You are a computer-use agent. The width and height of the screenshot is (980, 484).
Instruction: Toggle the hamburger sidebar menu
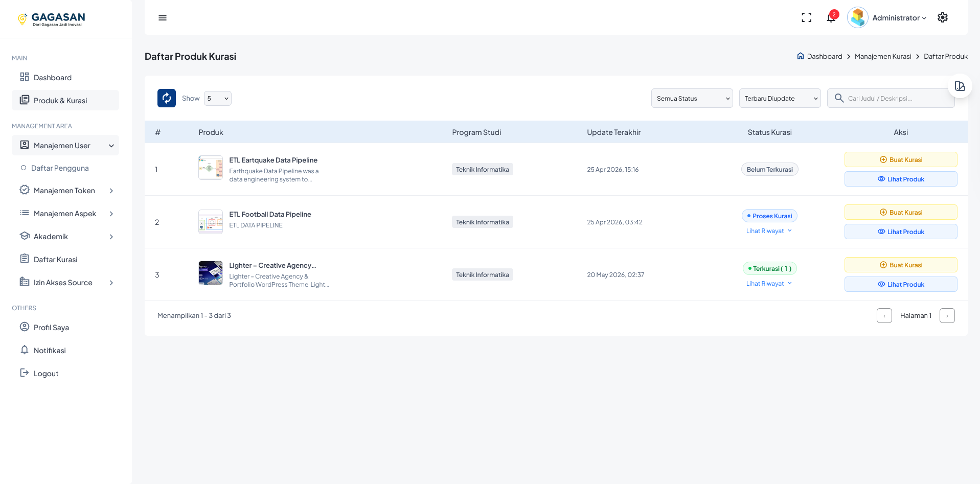pos(163,18)
